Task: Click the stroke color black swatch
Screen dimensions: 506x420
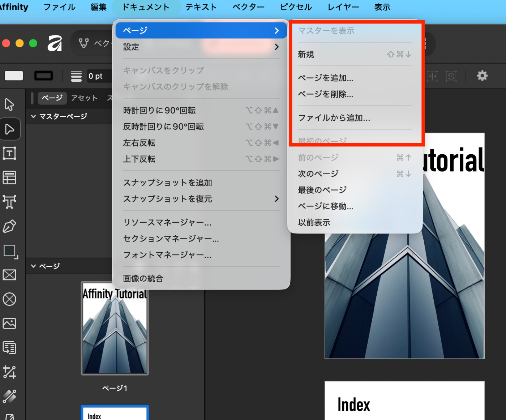Action: [x=43, y=76]
